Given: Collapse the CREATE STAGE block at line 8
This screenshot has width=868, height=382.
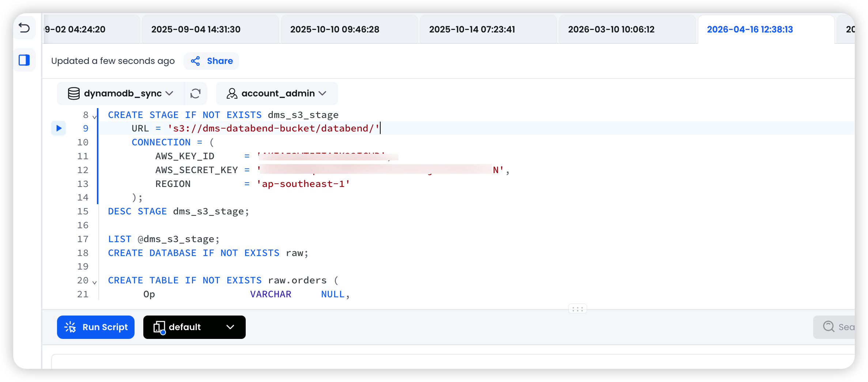Looking at the screenshot, I should [95, 117].
